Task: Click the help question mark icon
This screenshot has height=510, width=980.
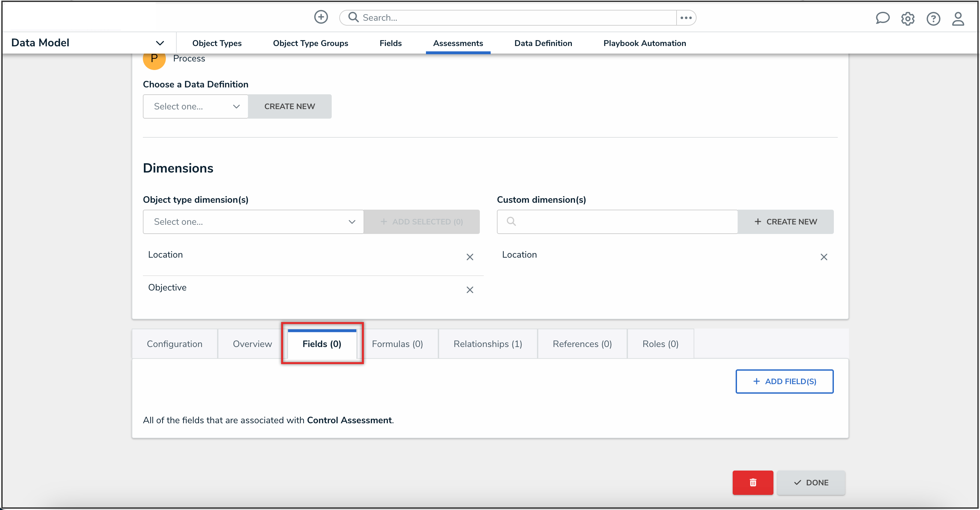Action: (933, 19)
